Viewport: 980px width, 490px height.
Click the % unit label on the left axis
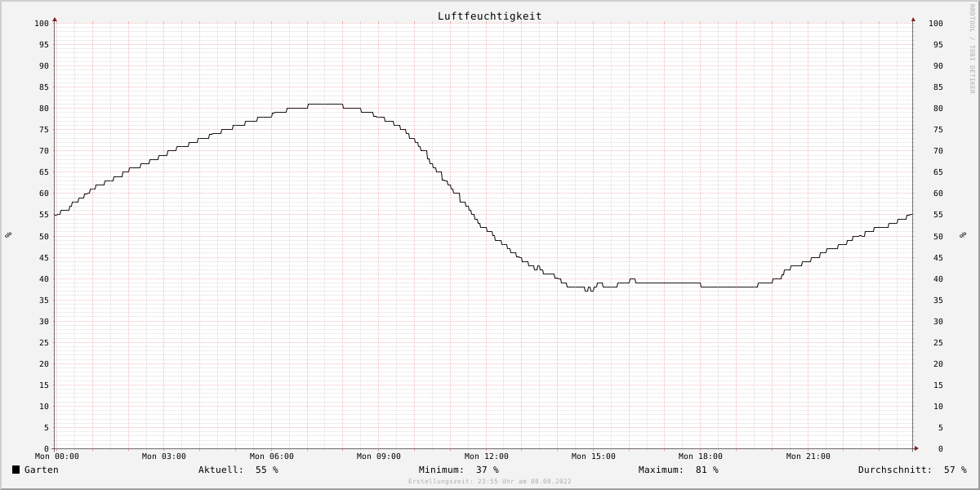[x=9, y=235]
